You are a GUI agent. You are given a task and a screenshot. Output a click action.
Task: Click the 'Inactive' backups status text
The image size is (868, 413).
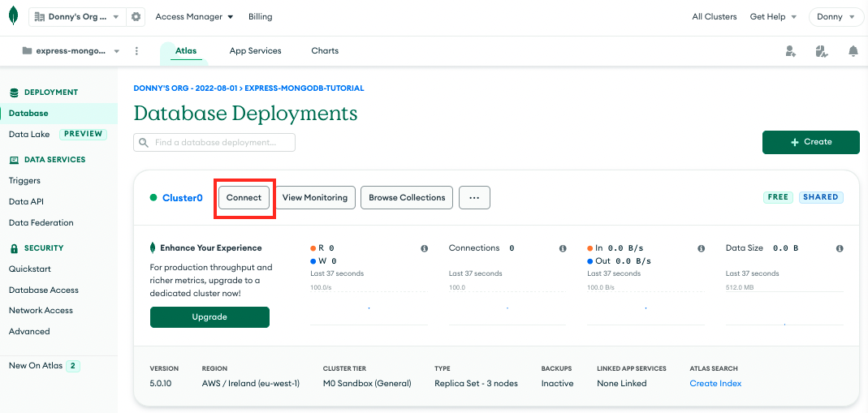point(558,383)
